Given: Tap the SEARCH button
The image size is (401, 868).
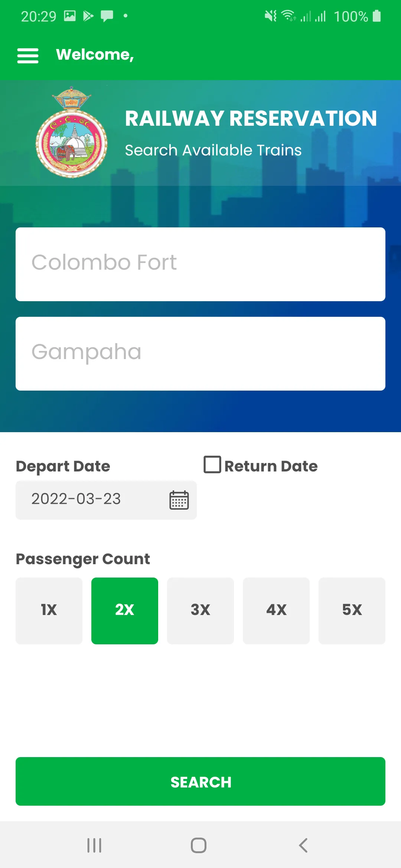Looking at the screenshot, I should 200,781.
